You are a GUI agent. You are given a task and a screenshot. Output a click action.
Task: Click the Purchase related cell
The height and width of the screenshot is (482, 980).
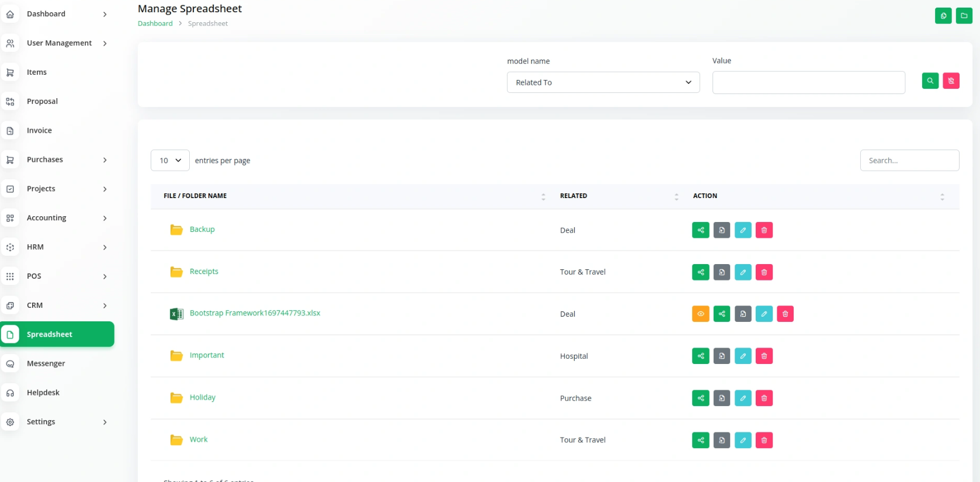click(x=576, y=398)
